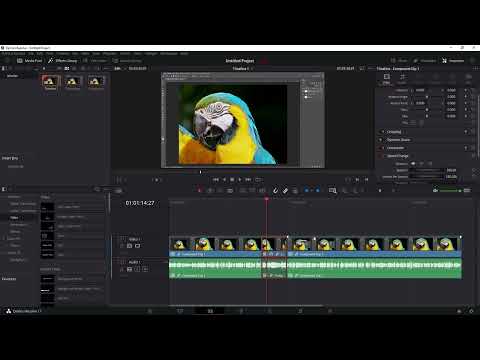Click the Play forward button

tap(240, 180)
